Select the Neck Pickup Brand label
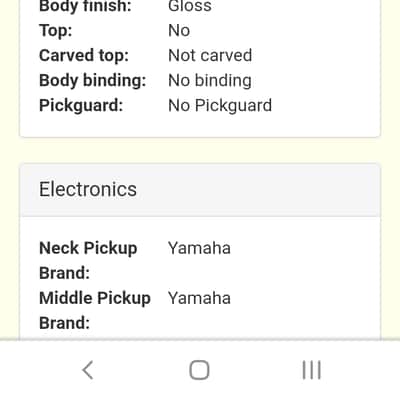 coord(88,260)
